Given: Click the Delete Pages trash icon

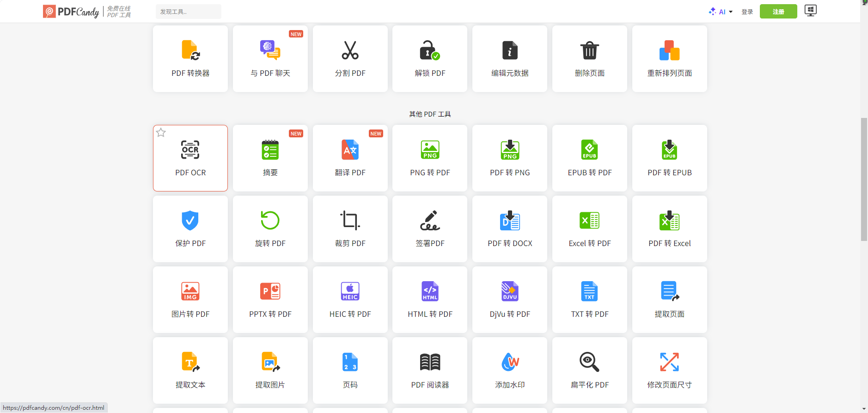Looking at the screenshot, I should (x=589, y=50).
